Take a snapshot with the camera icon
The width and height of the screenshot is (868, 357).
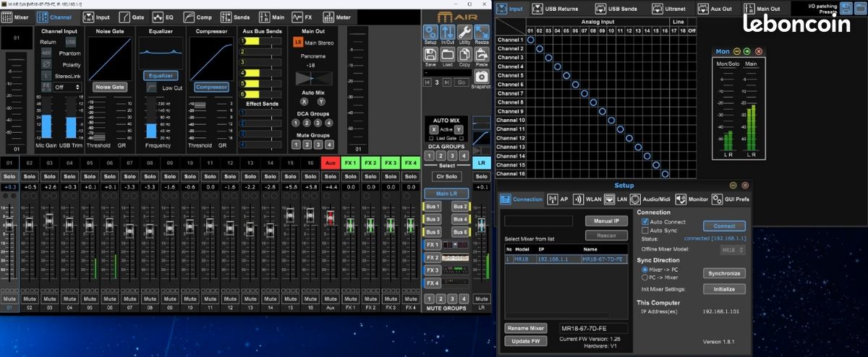click(482, 77)
